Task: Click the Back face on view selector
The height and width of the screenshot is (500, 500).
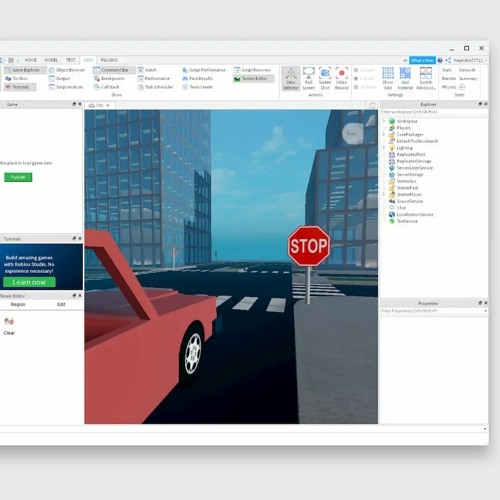Action: click(x=352, y=134)
